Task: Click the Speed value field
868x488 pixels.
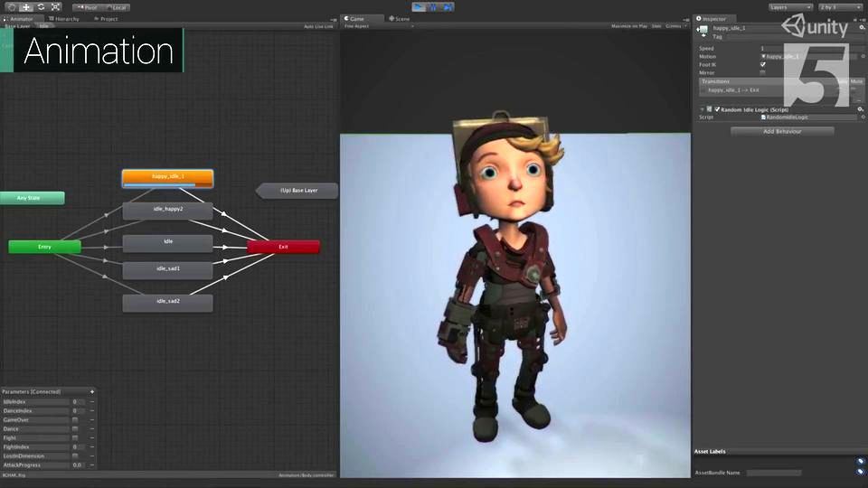Action: (x=805, y=48)
